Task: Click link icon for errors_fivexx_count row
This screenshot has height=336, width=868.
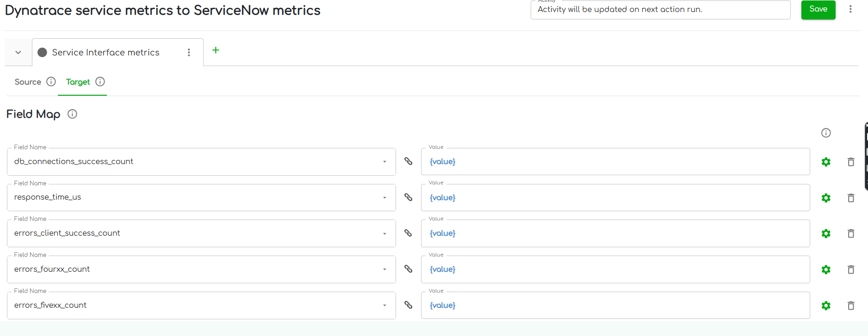Action: point(408,305)
